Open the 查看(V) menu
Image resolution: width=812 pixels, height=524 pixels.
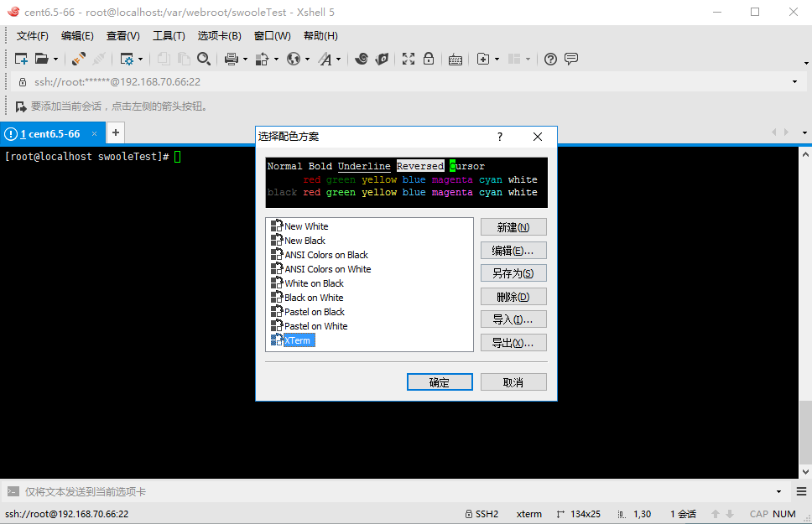[x=122, y=36]
